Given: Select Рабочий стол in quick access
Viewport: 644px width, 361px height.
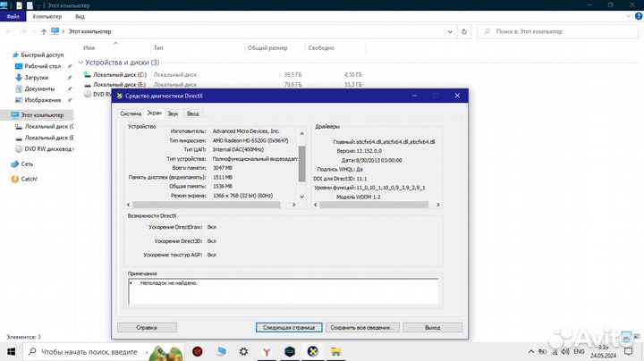Looking at the screenshot, I should click(x=42, y=66).
